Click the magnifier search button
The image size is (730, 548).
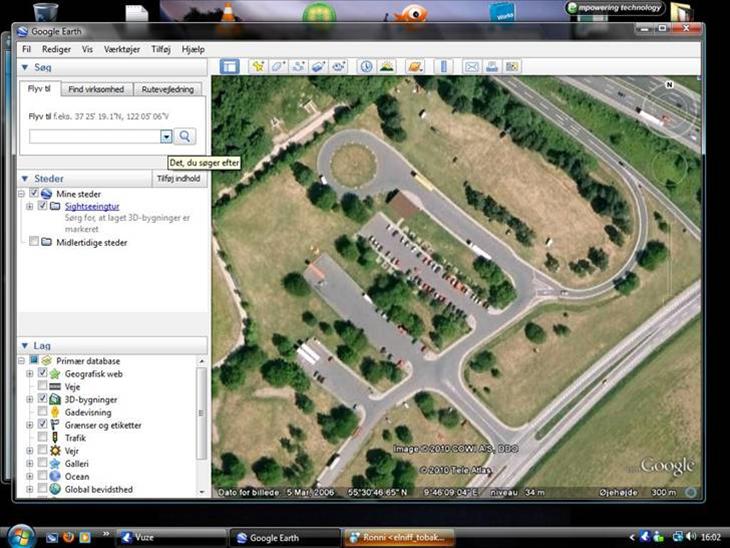[x=185, y=136]
